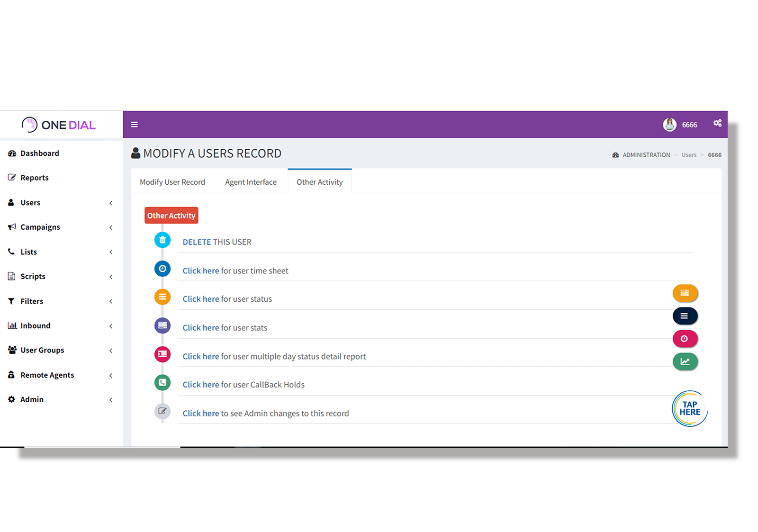Select the green CallBack Holds phone icon
The height and width of the screenshot is (532, 758).
tap(162, 382)
